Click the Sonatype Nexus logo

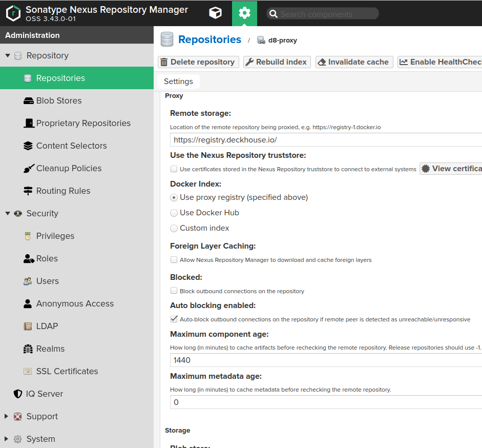pos(13,13)
